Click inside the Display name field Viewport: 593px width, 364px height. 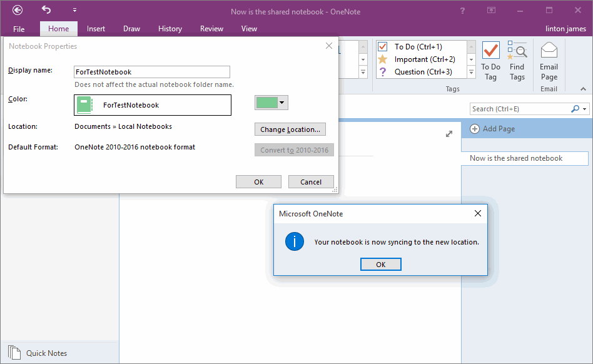[x=151, y=71]
